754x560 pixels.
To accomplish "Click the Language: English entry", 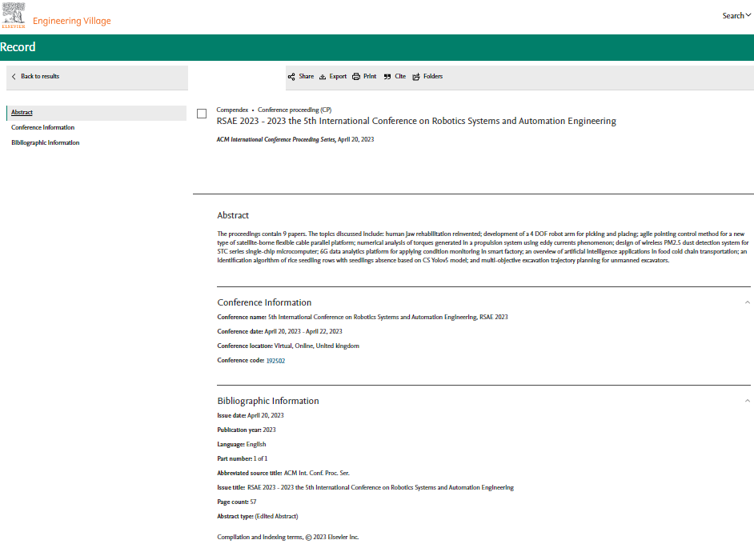I will [242, 444].
